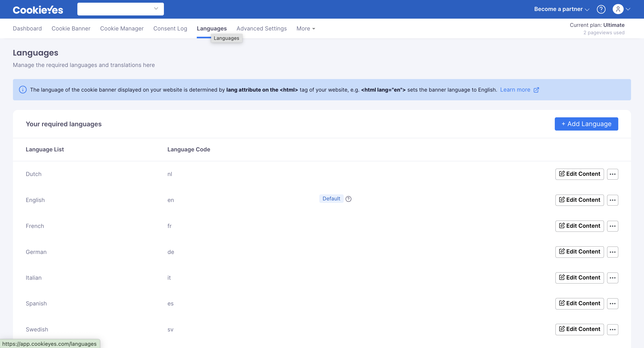This screenshot has height=348, width=644.
Task: Click the info tooltip icon beside Default badge
Action: point(348,199)
